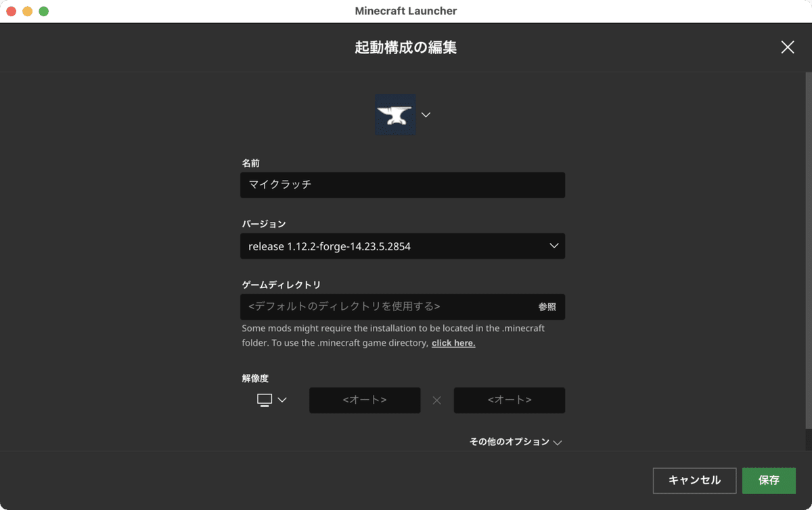Click the chevron on the version selector
The width and height of the screenshot is (812, 510).
point(554,246)
